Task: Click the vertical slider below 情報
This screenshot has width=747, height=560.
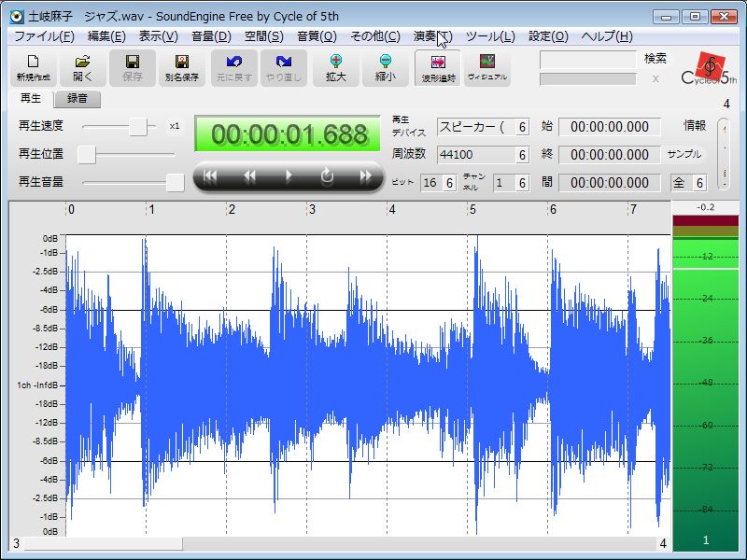Action: (725, 154)
